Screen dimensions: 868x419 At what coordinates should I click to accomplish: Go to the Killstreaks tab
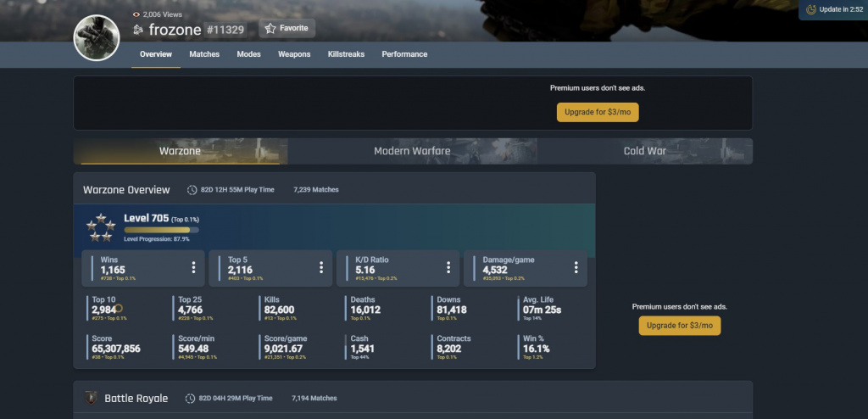(346, 54)
